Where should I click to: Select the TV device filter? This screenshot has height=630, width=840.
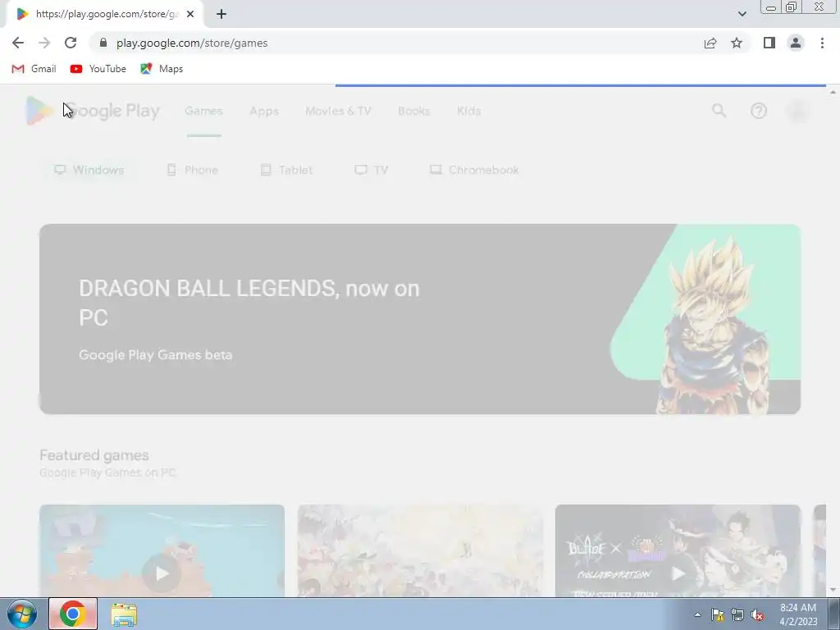372,170
